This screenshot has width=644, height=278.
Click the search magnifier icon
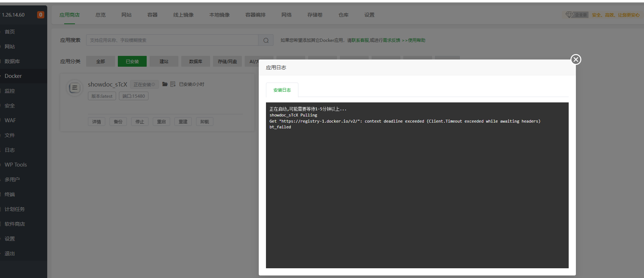click(x=266, y=40)
